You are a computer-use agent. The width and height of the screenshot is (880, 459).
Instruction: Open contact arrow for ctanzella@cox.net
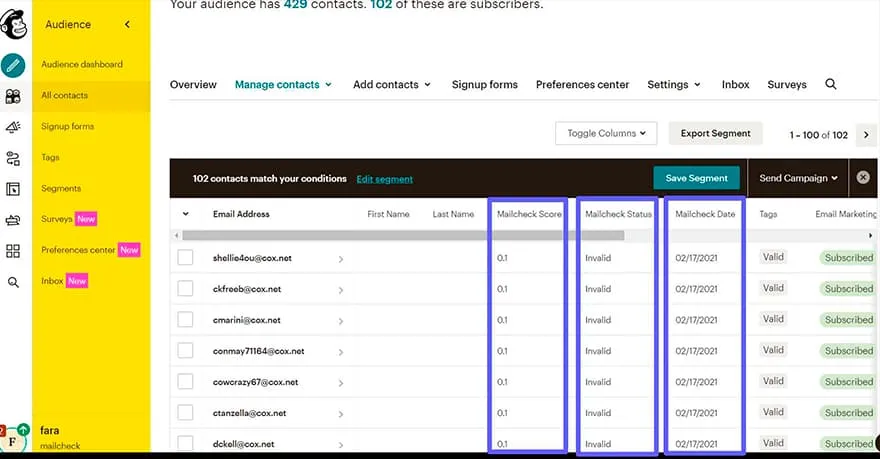(x=341, y=414)
